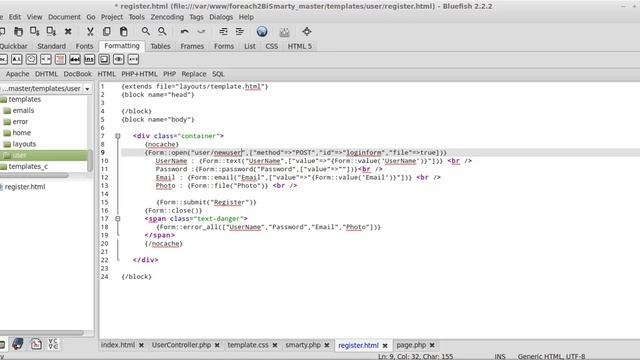Open the Dialogs menu
640x360 pixels.
(x=221, y=17)
